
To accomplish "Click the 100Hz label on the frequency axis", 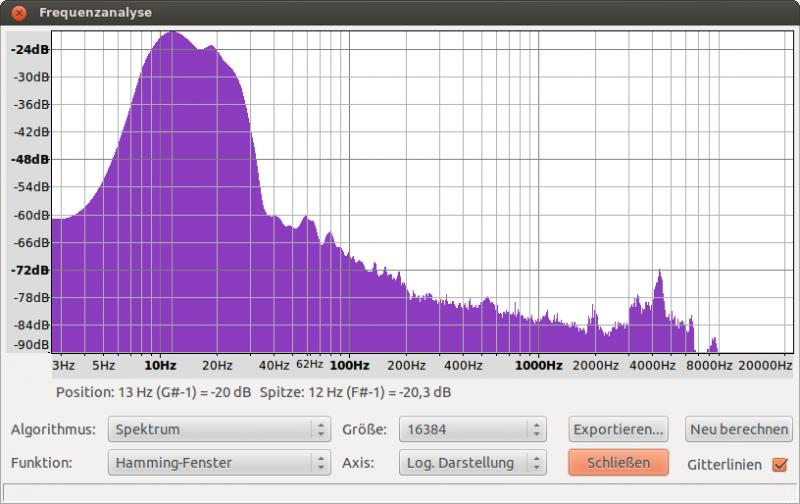I will pos(349,365).
